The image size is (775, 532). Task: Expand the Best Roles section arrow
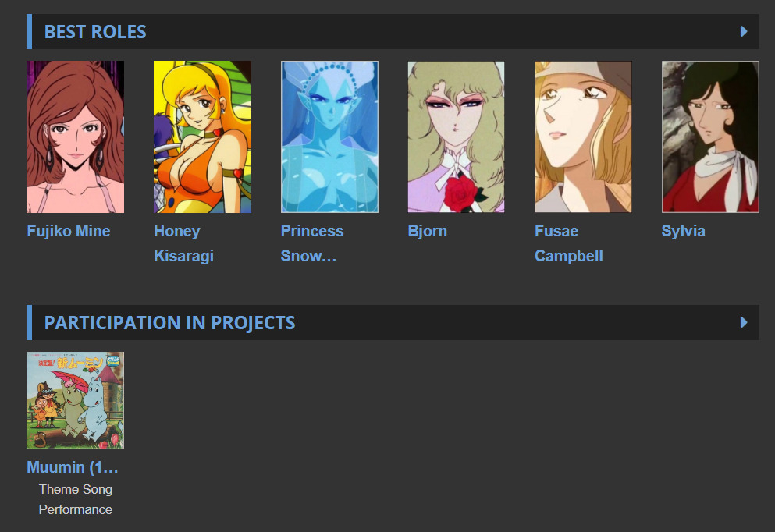coord(743,32)
